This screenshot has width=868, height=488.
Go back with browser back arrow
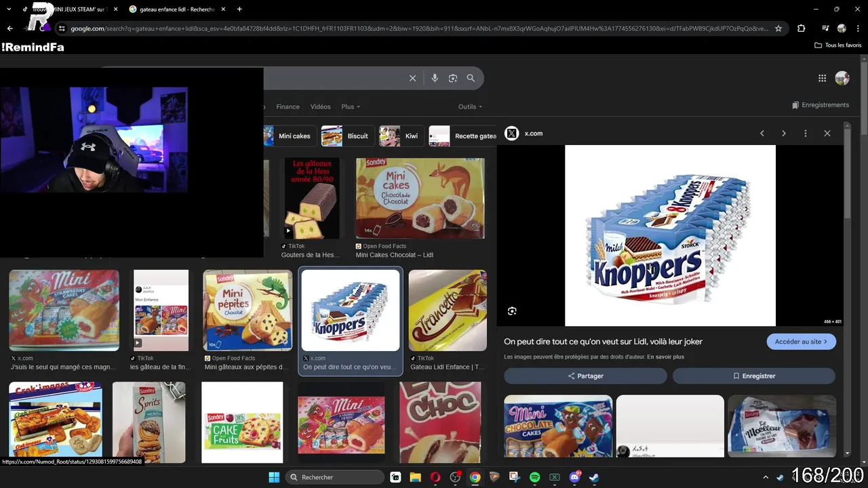(x=9, y=28)
